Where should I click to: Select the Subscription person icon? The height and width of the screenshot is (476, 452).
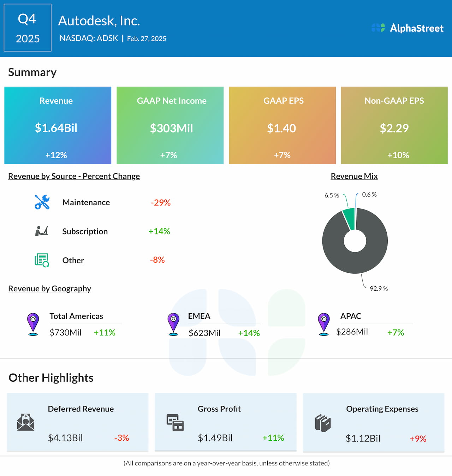tap(41, 231)
